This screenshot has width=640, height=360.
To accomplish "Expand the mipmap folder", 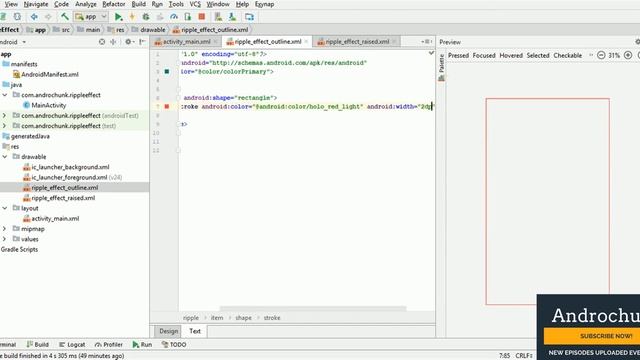I will (x=5, y=229).
